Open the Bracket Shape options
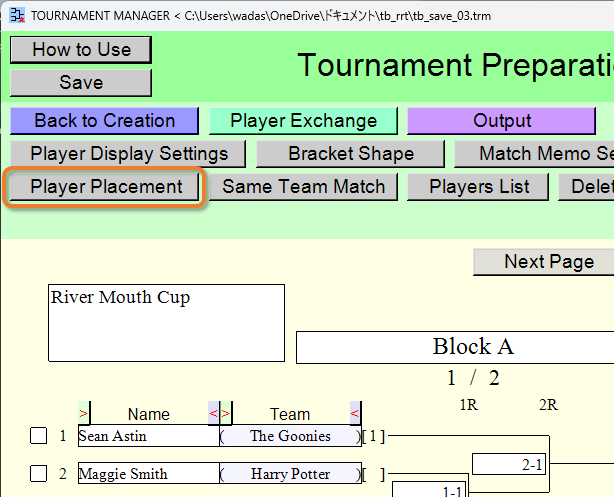 point(350,154)
